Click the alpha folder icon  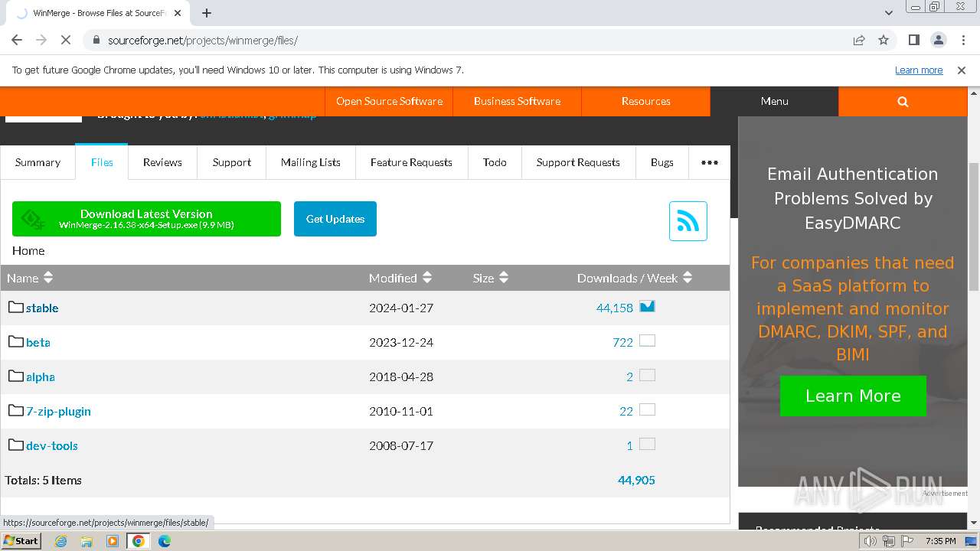click(x=16, y=376)
